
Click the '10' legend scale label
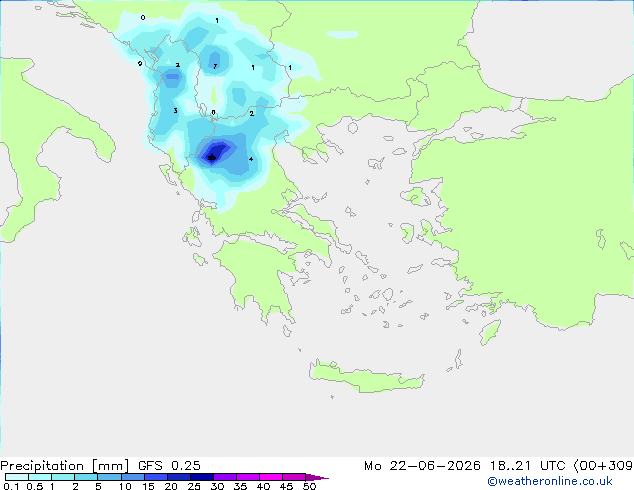(x=125, y=486)
